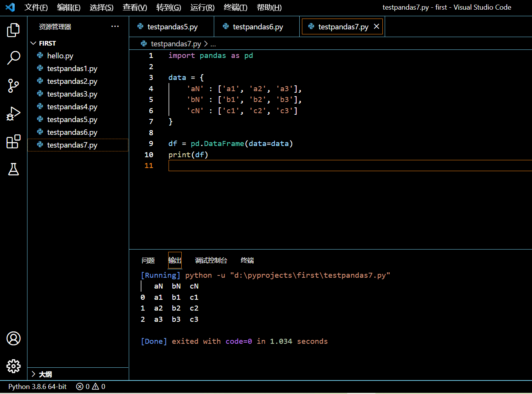Open the 文件(F) menu
This screenshot has width=532, height=394.
[x=36, y=7]
